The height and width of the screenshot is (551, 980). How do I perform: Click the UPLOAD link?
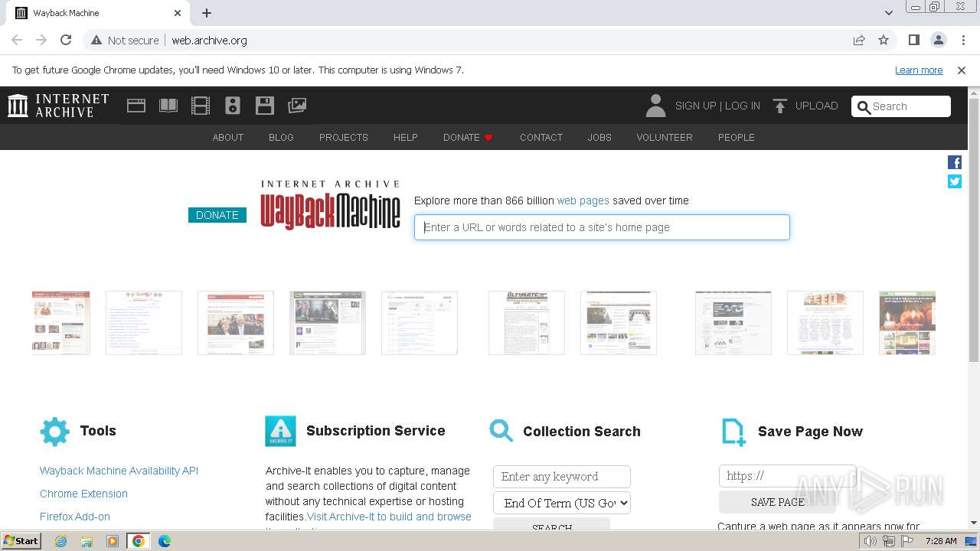(x=816, y=106)
